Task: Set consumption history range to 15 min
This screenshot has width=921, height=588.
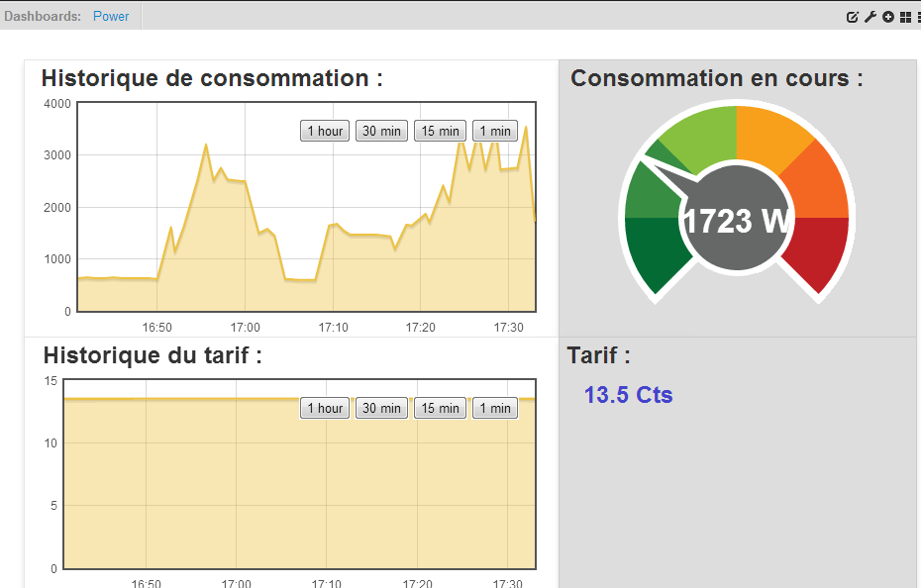Action: (x=440, y=131)
